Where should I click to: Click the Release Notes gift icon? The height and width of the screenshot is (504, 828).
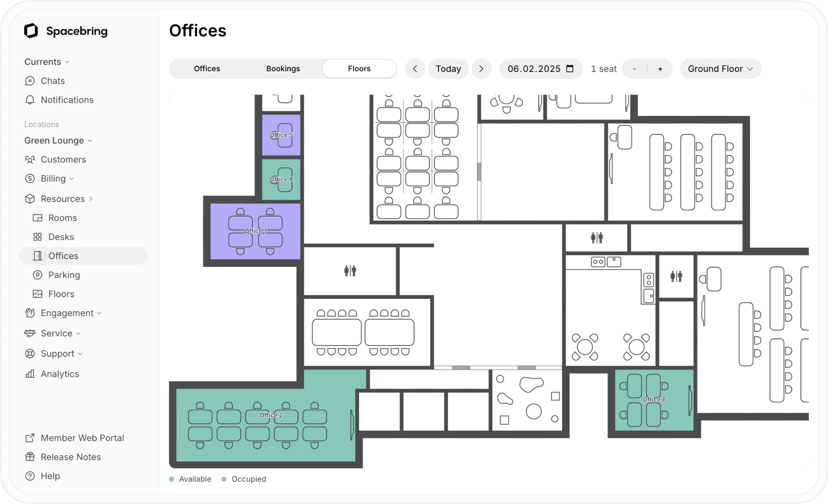pyautogui.click(x=30, y=457)
